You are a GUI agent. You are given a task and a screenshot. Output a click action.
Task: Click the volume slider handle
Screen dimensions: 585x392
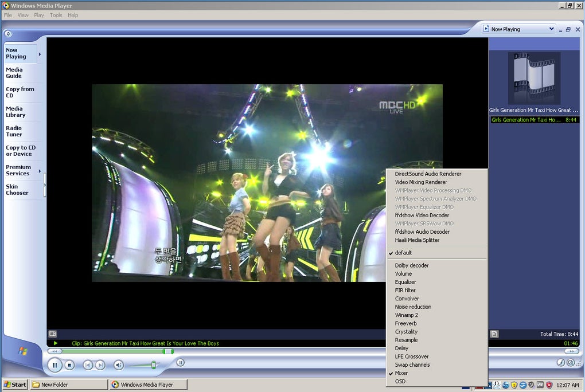153,365
